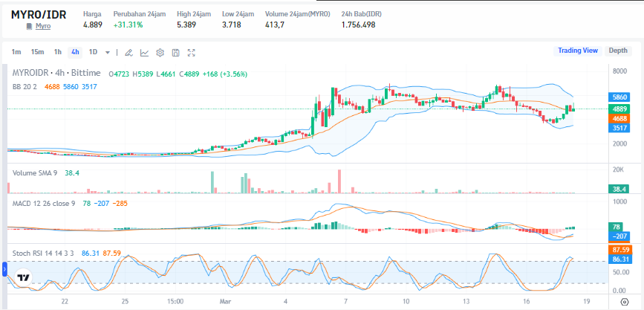644x310 pixels.
Task: Click the 4889 current price label
Action: click(x=619, y=109)
